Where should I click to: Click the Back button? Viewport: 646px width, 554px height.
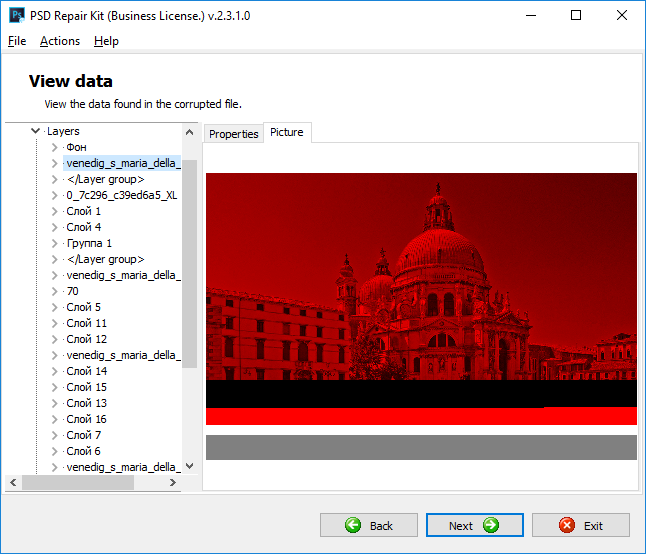[x=369, y=525]
